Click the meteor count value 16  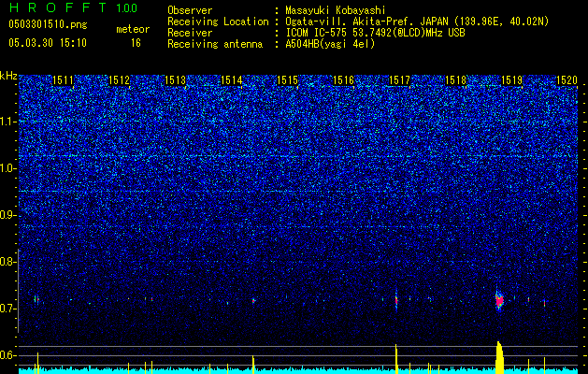tap(136, 43)
